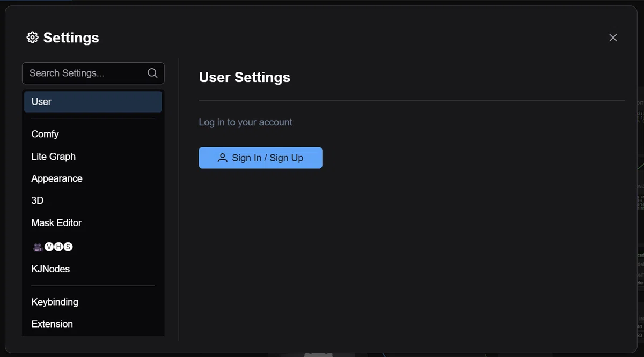The width and height of the screenshot is (644, 357).
Task: Select the KJNodes settings category
Action: (93, 269)
